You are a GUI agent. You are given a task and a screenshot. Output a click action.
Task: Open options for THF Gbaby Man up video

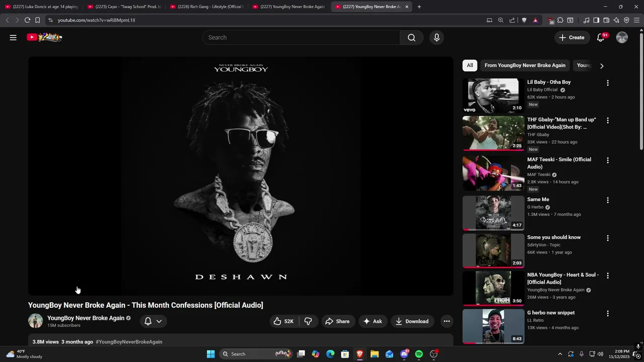coord(607,121)
